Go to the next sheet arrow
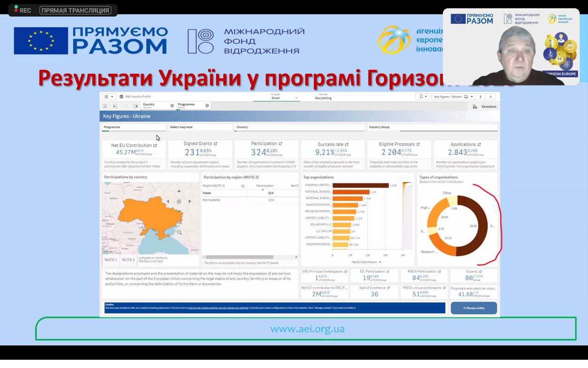This screenshot has height=368, width=588. 491,97
